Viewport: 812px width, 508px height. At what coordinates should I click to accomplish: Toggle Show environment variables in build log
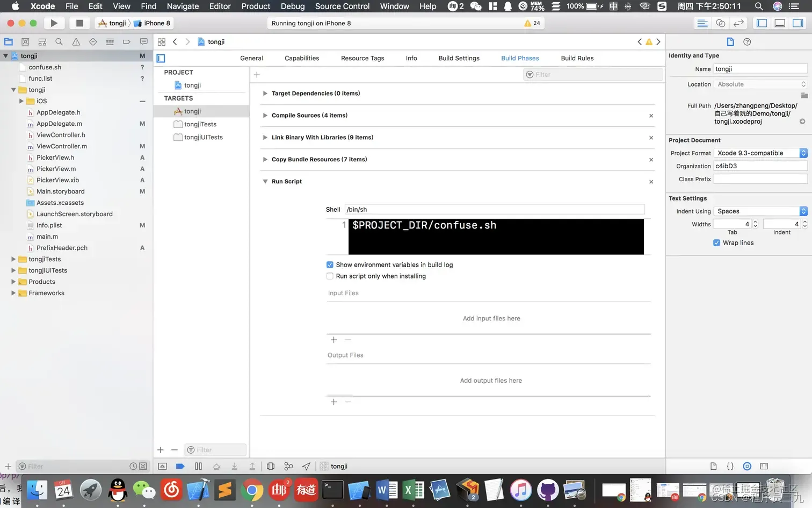point(330,265)
